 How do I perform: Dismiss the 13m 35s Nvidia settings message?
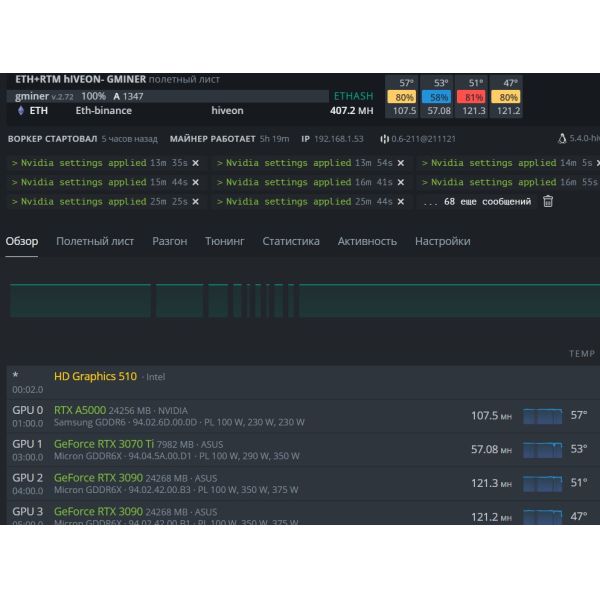[195, 163]
